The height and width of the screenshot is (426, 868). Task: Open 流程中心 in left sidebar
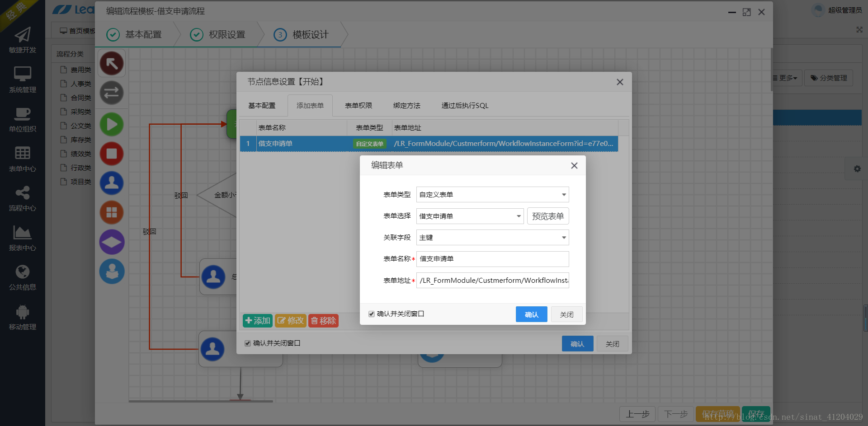click(23, 199)
